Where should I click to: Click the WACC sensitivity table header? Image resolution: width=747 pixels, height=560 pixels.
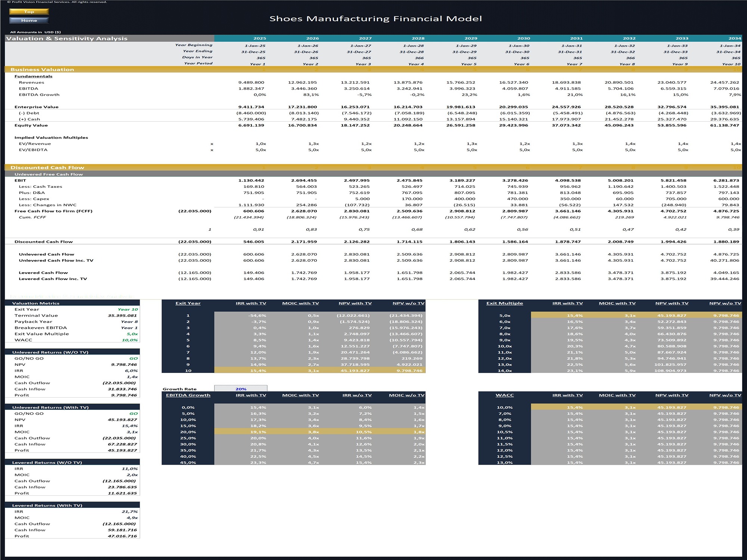click(505, 395)
